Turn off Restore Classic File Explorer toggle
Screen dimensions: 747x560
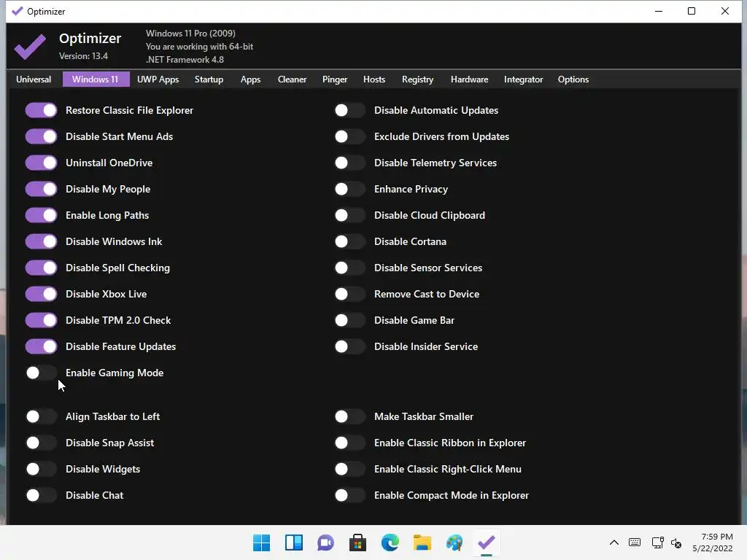42,111
